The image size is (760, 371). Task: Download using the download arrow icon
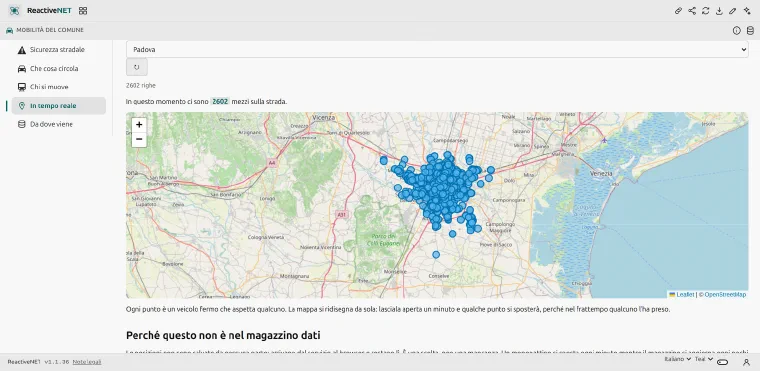tap(719, 11)
